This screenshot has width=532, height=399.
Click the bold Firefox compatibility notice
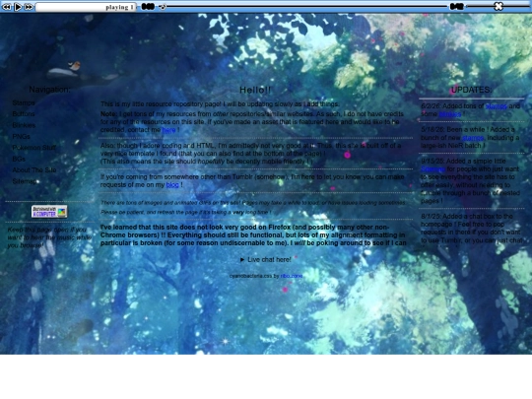[x=253, y=235]
